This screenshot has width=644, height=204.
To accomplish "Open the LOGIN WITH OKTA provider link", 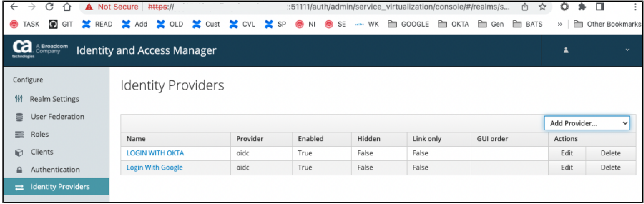I will point(155,153).
